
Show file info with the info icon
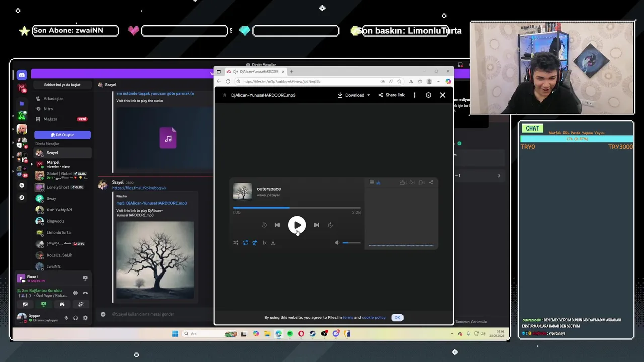tap(428, 95)
